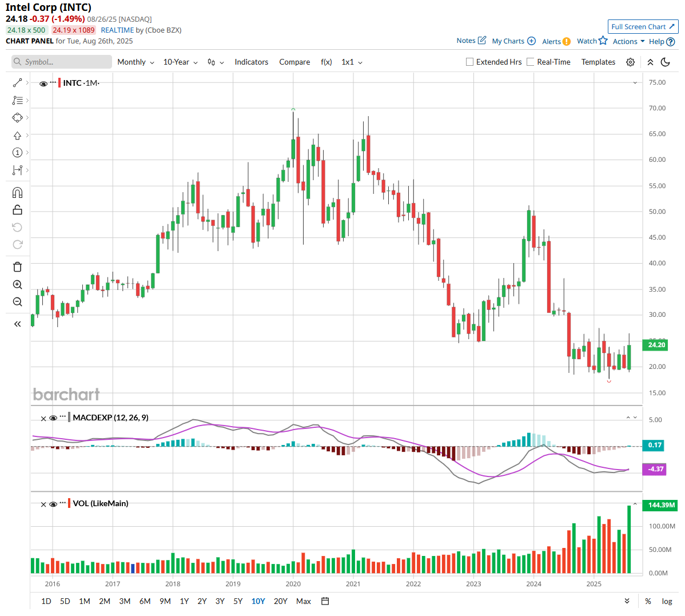The width and height of the screenshot is (685, 616).
Task: Open the custom date range calendar
Action: [x=325, y=601]
